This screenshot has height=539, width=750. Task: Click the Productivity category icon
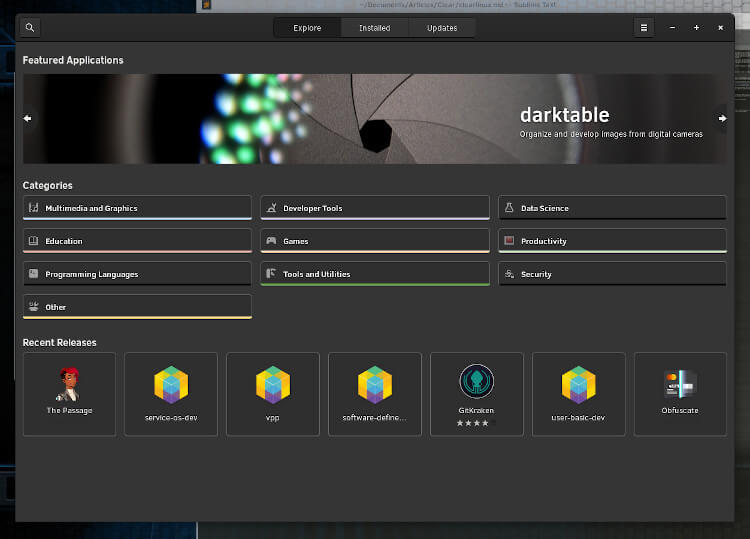pos(509,241)
